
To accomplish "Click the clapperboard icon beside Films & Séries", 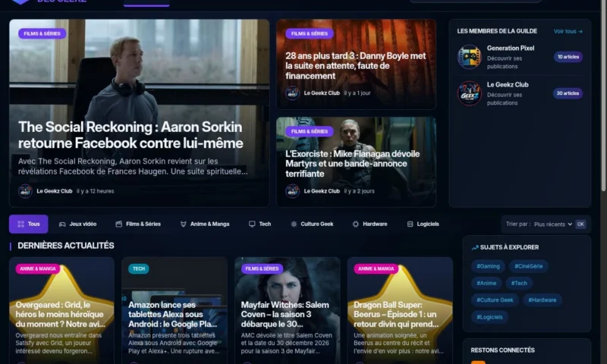I will pos(119,224).
